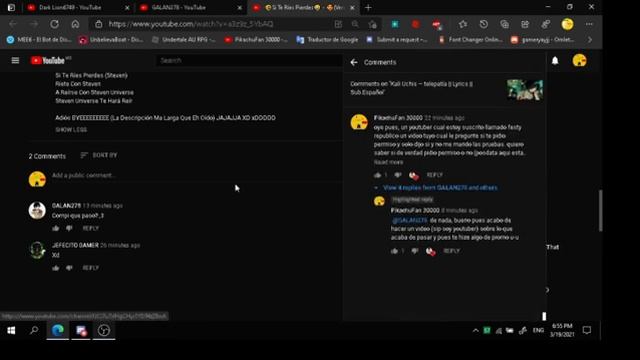The width and height of the screenshot is (640, 360).
Task: Like GALAN278's comment
Action: click(56, 228)
